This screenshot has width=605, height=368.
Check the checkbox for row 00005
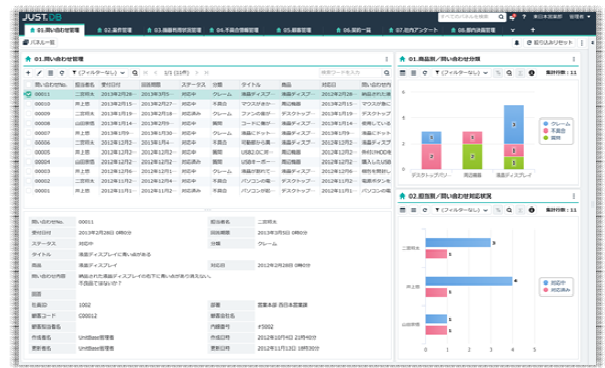(29, 152)
